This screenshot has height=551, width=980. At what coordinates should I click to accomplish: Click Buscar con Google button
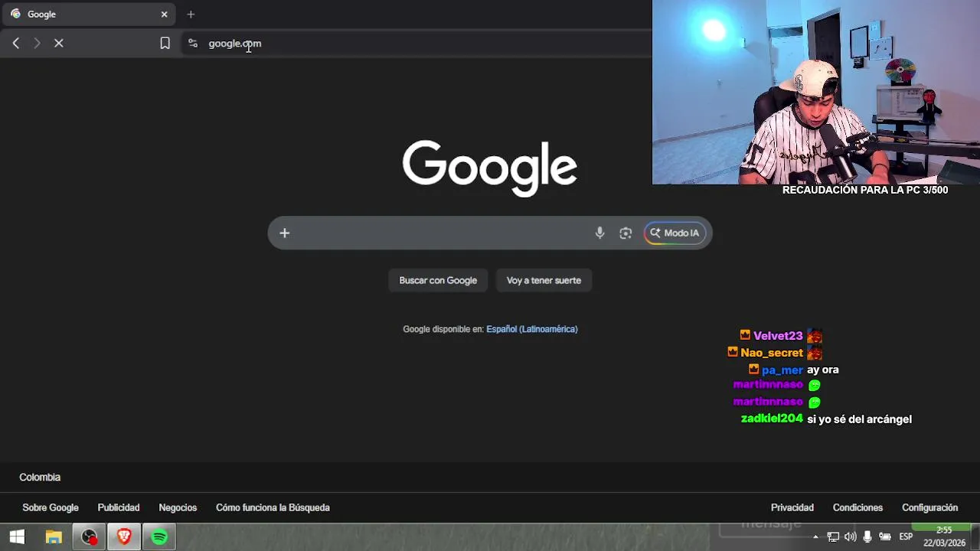[x=438, y=280]
